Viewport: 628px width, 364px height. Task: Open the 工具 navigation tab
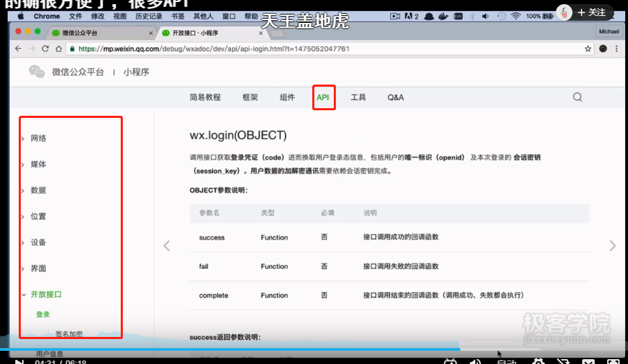click(358, 97)
